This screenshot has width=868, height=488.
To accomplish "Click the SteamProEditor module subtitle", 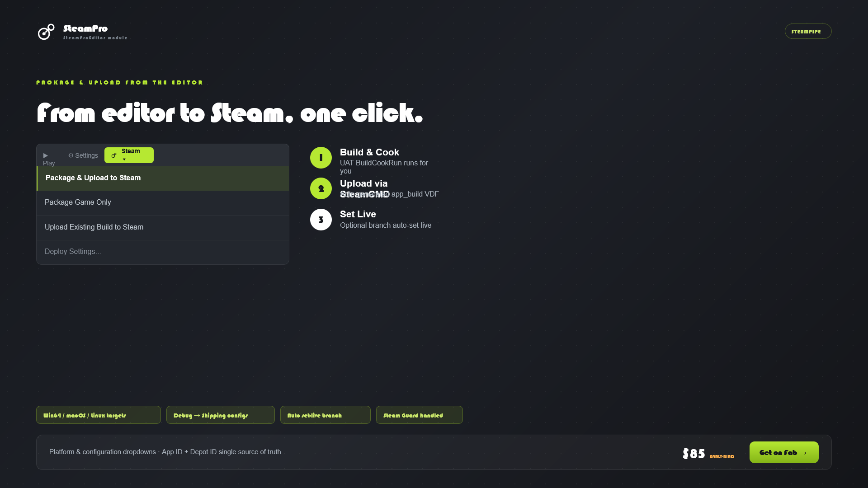I will coord(95,38).
